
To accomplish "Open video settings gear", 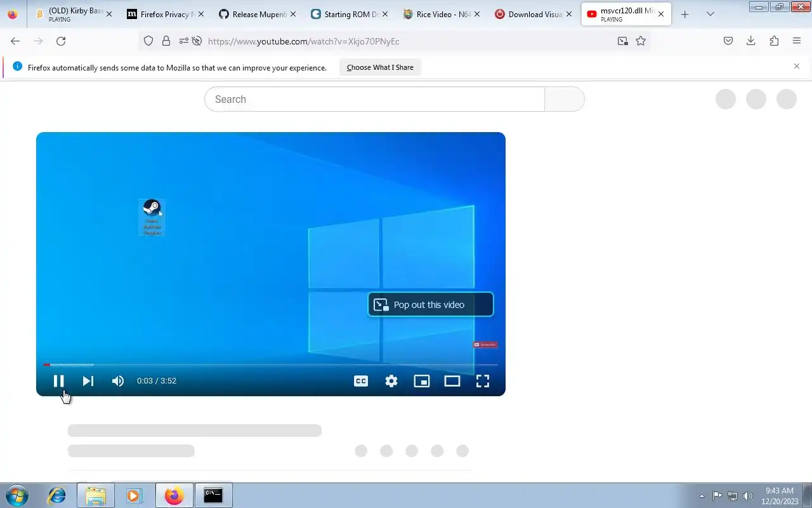I will (x=391, y=381).
